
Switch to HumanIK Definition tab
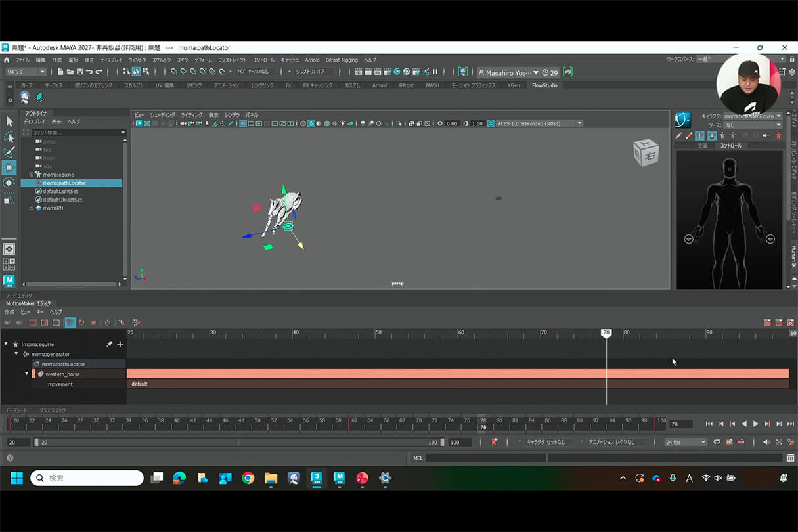(x=703, y=146)
